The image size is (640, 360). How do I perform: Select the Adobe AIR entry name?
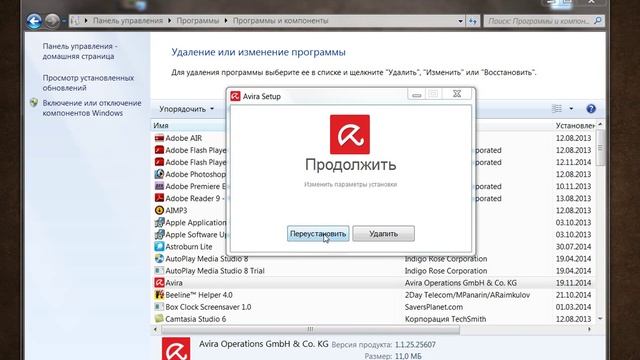pos(183,138)
